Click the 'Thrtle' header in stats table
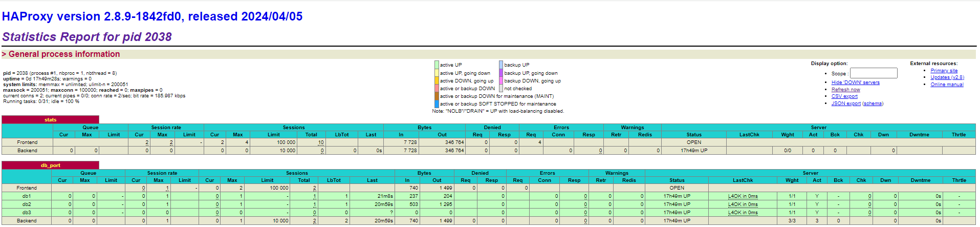Viewport: 980px width, 227px height. (x=959, y=135)
